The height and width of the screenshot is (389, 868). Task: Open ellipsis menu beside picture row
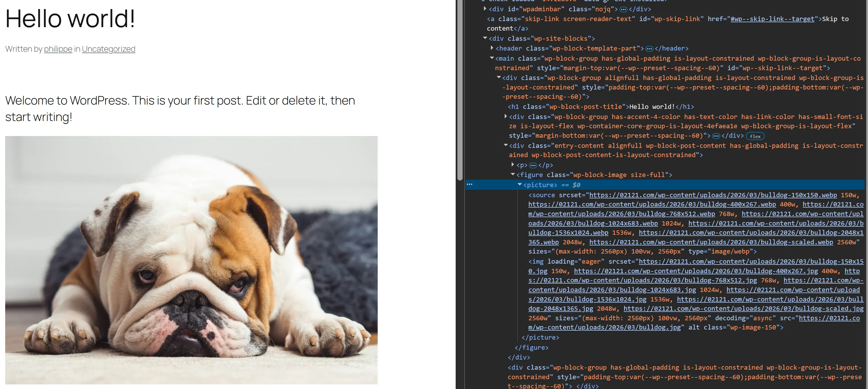pos(470,184)
